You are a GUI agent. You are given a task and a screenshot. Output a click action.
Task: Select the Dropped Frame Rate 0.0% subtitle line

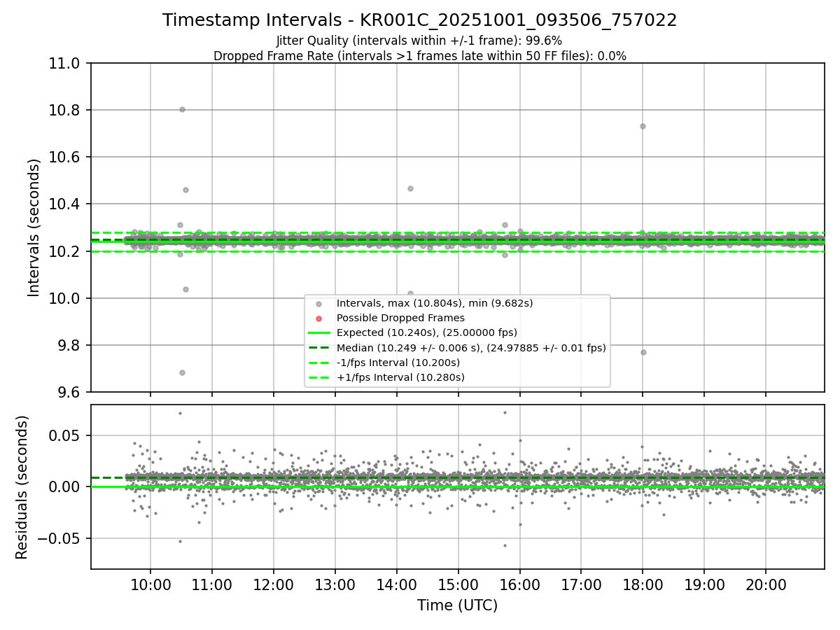click(x=420, y=56)
